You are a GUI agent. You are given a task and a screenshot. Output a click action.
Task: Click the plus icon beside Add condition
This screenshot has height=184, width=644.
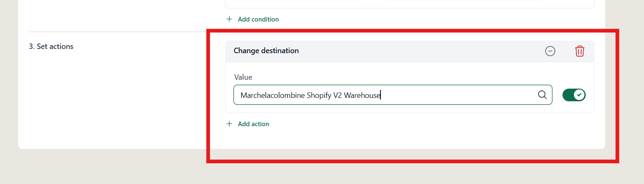click(x=229, y=19)
